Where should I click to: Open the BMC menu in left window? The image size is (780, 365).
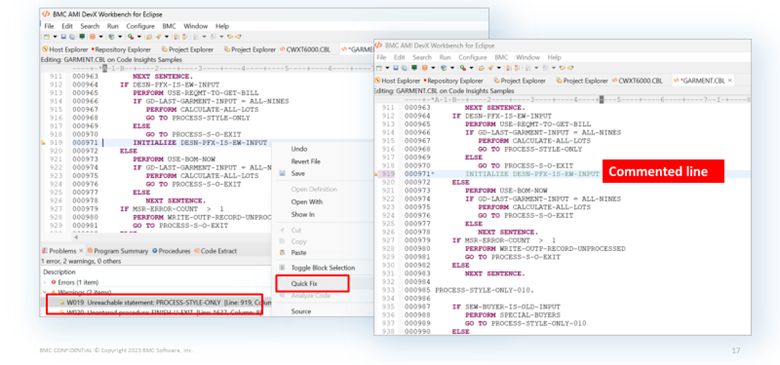coord(169,26)
